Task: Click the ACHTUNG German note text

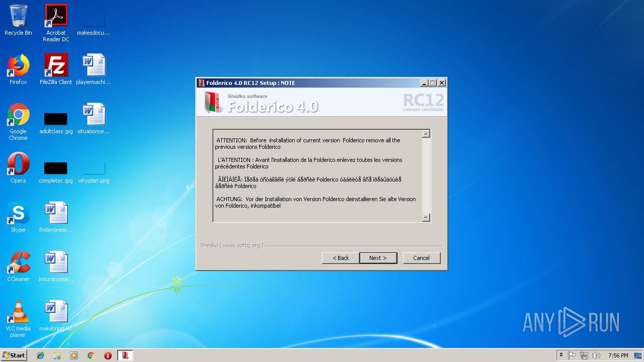Action: [315, 203]
